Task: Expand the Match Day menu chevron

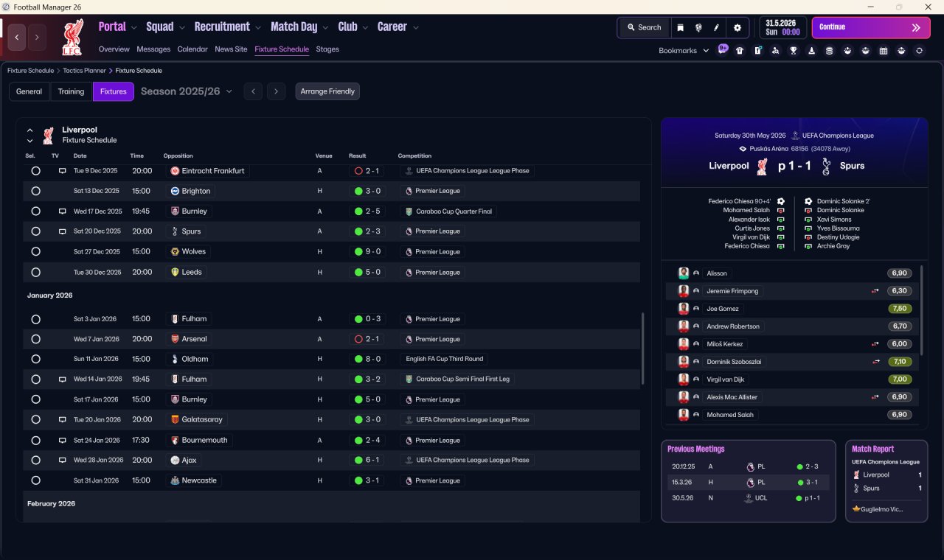Action: [325, 28]
